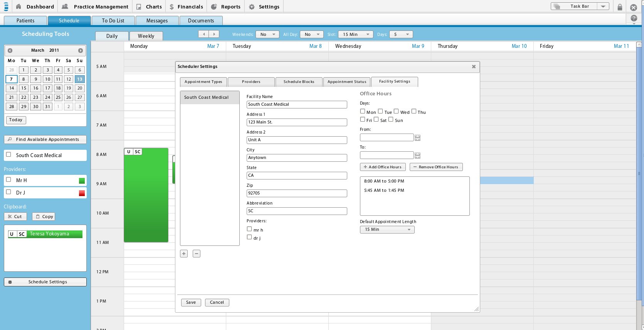Image resolution: width=644 pixels, height=330 pixels.
Task: Open Schedule Settings button
Action: coord(45,282)
